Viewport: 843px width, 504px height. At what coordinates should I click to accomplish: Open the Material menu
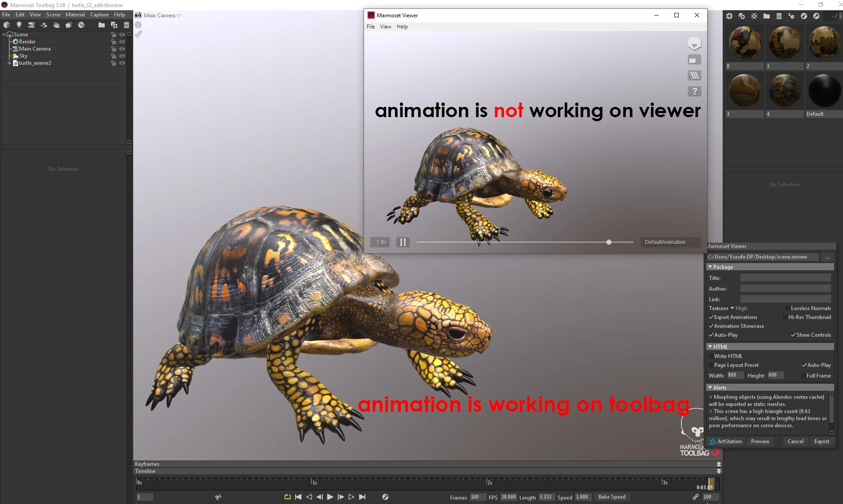[75, 15]
